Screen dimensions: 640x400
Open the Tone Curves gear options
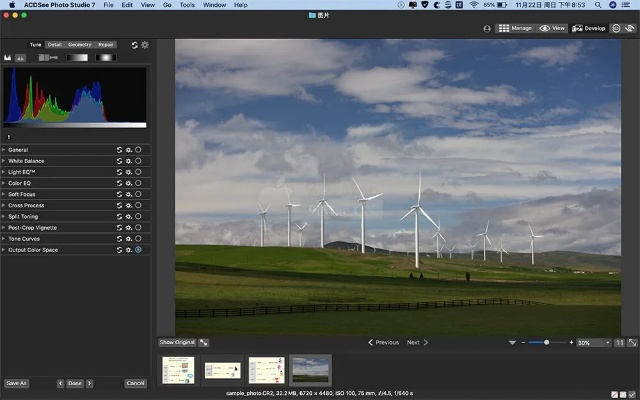(128, 239)
